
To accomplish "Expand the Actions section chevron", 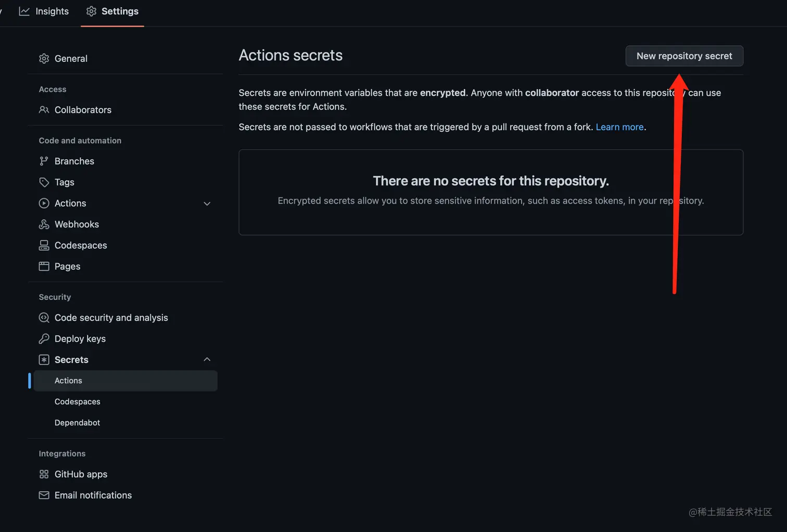I will tap(207, 204).
